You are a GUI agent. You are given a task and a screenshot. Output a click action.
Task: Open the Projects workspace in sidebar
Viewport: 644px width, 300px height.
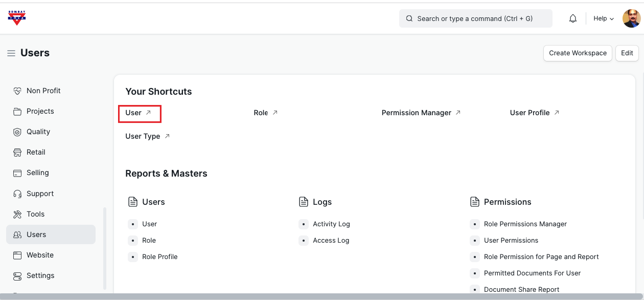coord(40,111)
